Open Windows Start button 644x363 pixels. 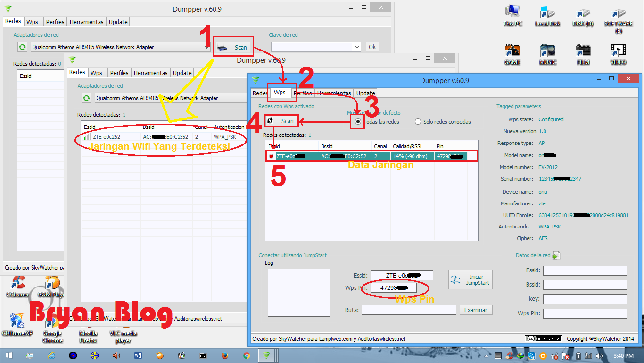[x=9, y=355]
